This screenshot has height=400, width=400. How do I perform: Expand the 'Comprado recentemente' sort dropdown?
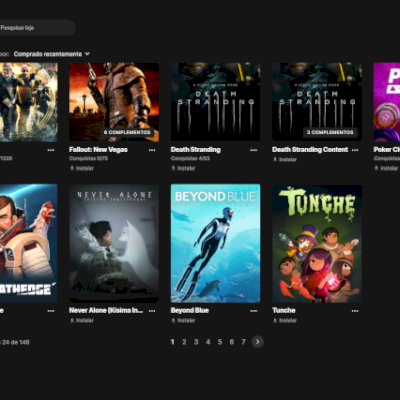coord(52,54)
